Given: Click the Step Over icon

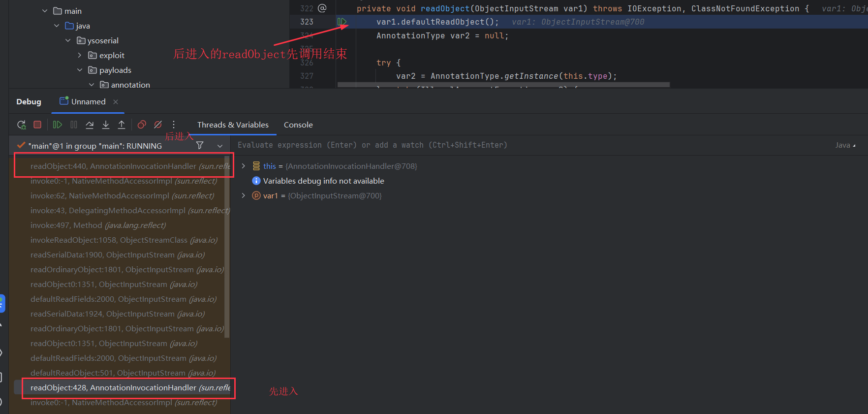Looking at the screenshot, I should pos(90,125).
